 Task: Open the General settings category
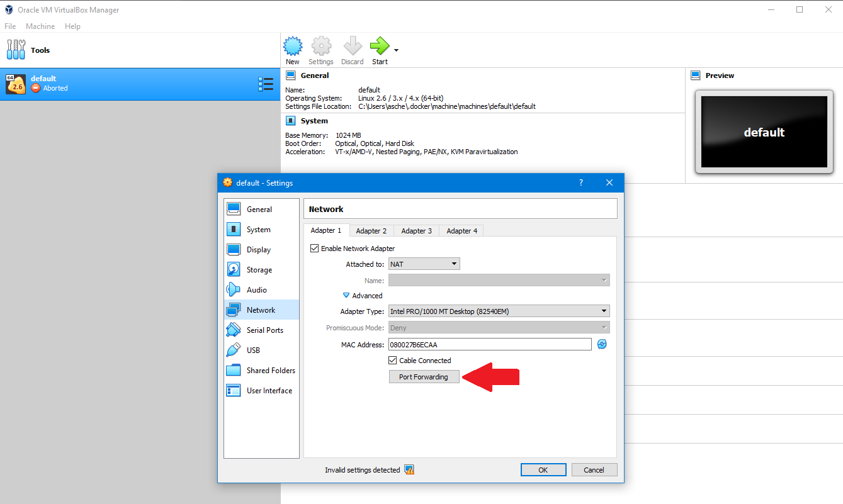[261, 210]
